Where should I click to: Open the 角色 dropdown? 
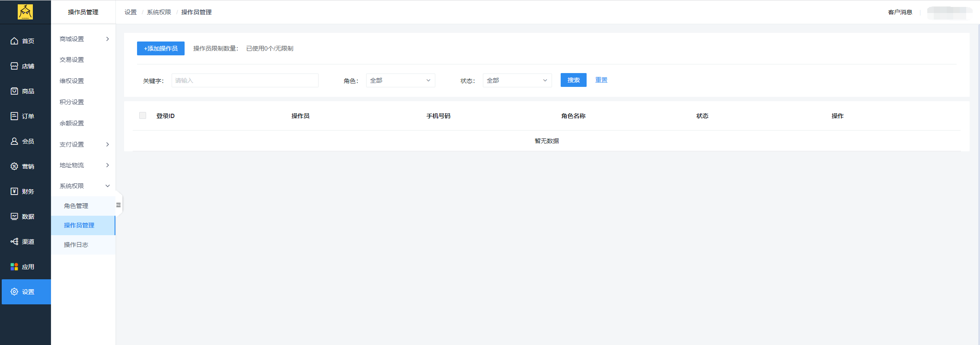tap(400, 80)
